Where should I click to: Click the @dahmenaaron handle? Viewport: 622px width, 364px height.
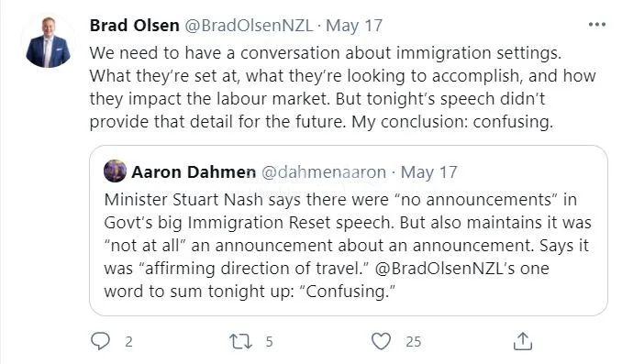pos(324,172)
